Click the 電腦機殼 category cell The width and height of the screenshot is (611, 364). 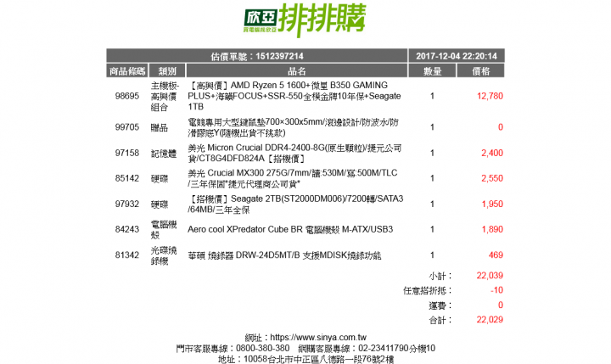tap(164, 230)
